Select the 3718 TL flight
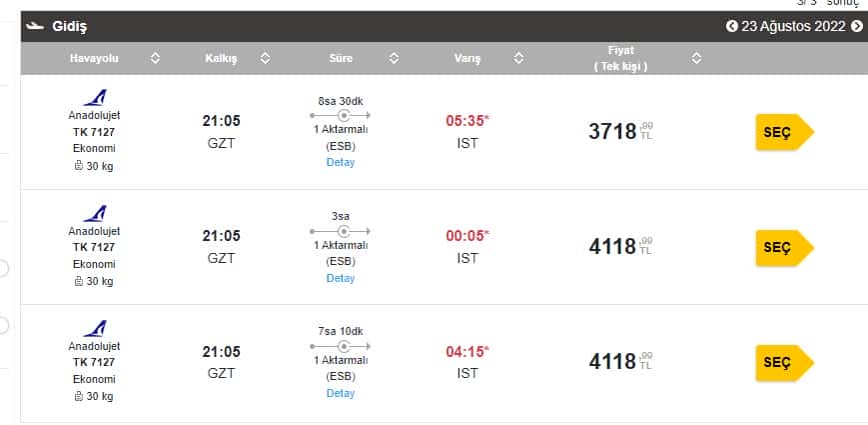Screen dimensions: 868x425 tap(784, 132)
